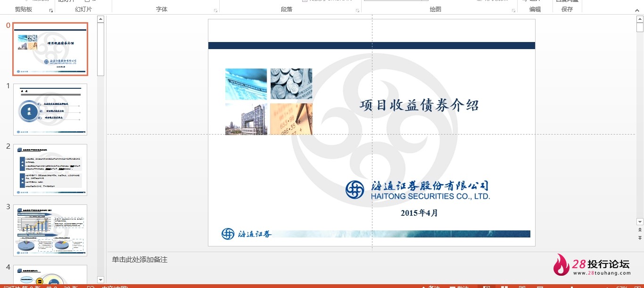This screenshot has height=288, width=644.
Task: Select the date text 2015年4月
Action: pos(419,213)
